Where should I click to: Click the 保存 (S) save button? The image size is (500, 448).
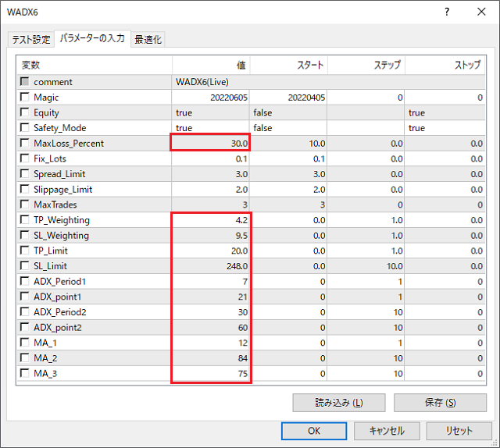(x=440, y=403)
